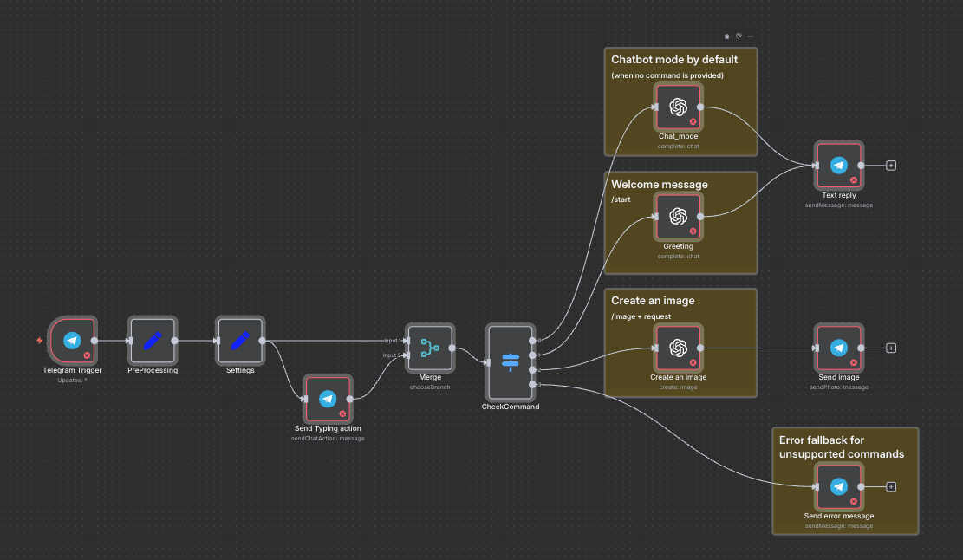This screenshot has width=963, height=560.
Task: Select the Send image Telegram node
Action: [838, 348]
